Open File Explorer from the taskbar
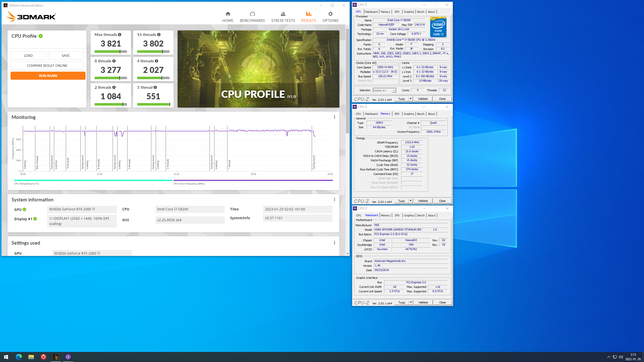Screen dimensions: 644x362 click(31, 357)
